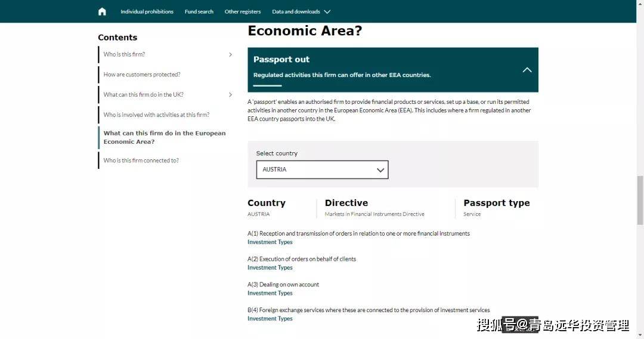
Task: Collapse the Passport out panel chevron
Action: [527, 70]
